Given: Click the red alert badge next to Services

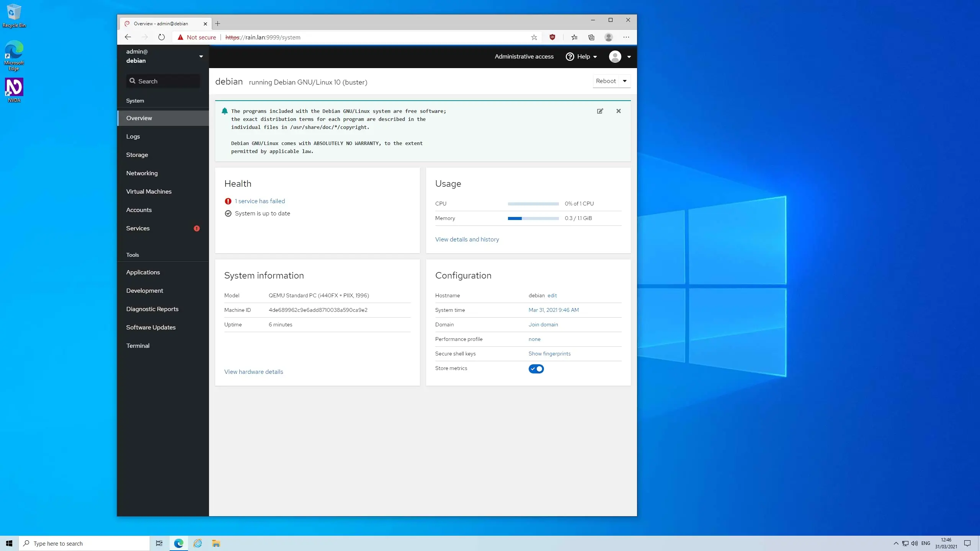Looking at the screenshot, I should (x=197, y=228).
